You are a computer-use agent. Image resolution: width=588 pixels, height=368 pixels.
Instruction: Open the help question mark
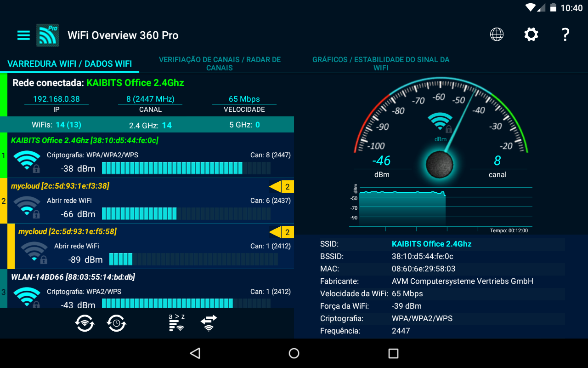pyautogui.click(x=565, y=34)
